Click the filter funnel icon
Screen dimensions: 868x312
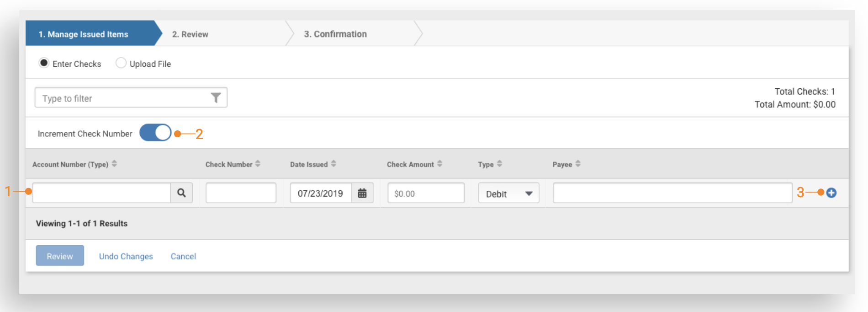tap(216, 97)
